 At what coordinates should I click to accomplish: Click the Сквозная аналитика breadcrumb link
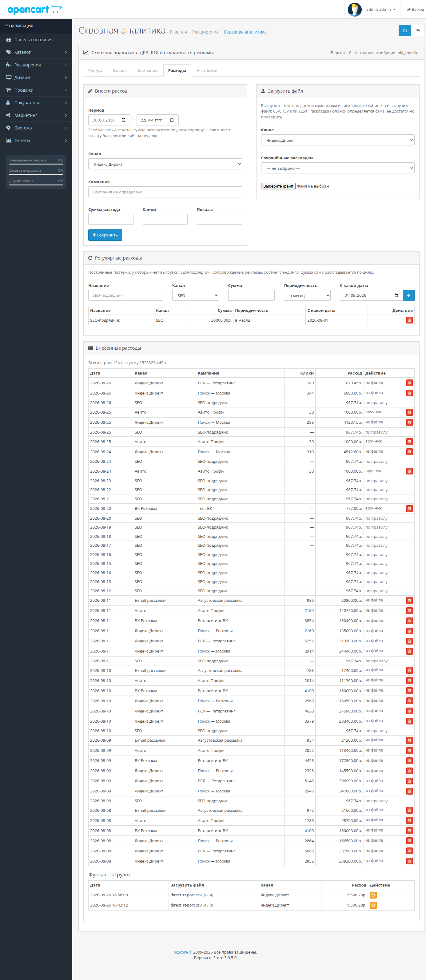(245, 32)
